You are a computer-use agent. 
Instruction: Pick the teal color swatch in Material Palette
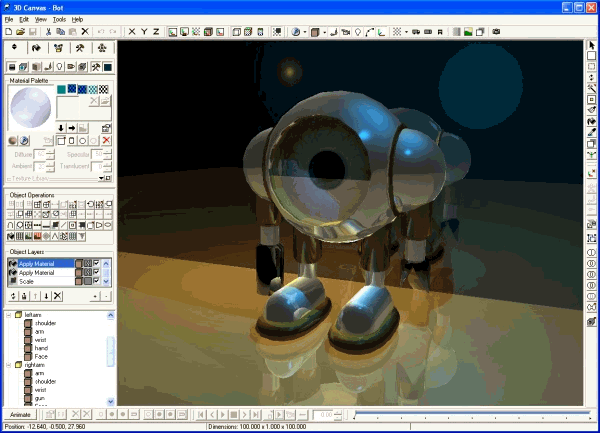click(x=62, y=89)
